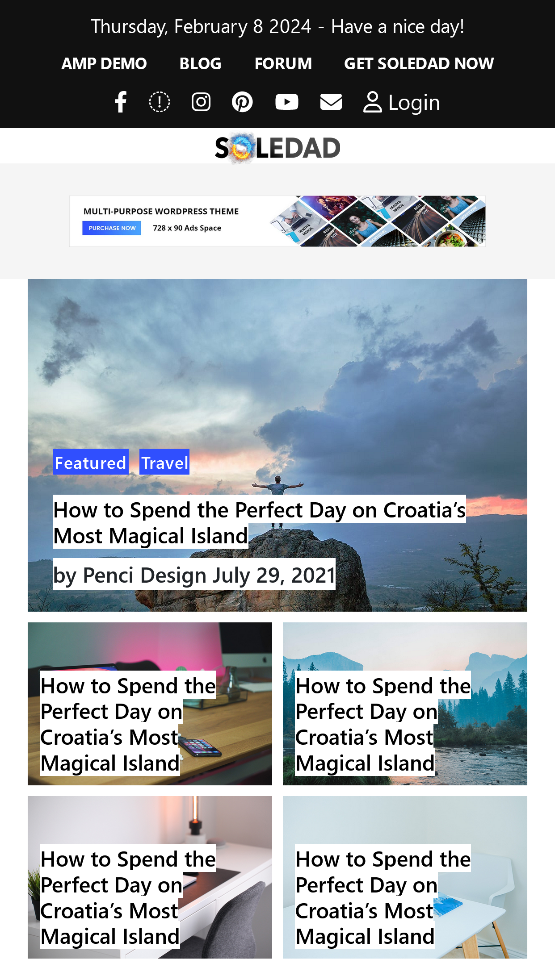The image size is (555, 980).
Task: Open the Featured category tag
Action: [91, 462]
